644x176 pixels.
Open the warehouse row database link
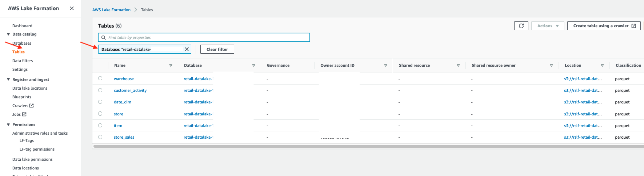pyautogui.click(x=198, y=79)
